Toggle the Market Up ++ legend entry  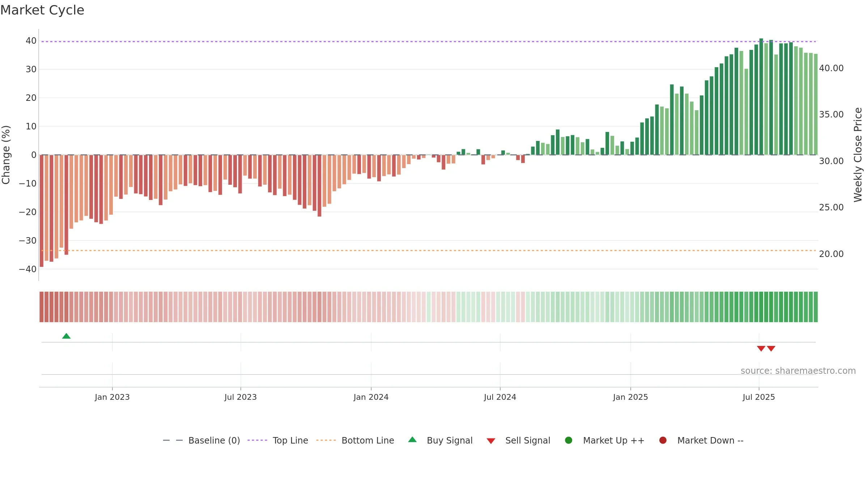point(604,440)
